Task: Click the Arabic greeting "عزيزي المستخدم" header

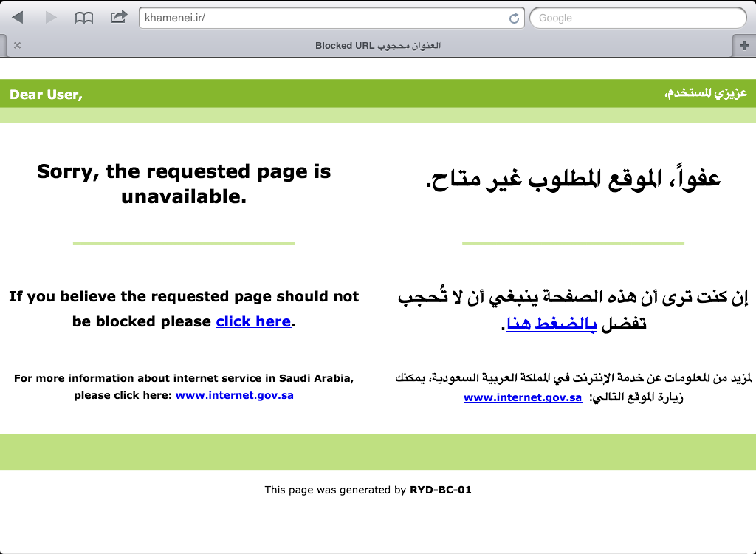Action: (x=705, y=94)
